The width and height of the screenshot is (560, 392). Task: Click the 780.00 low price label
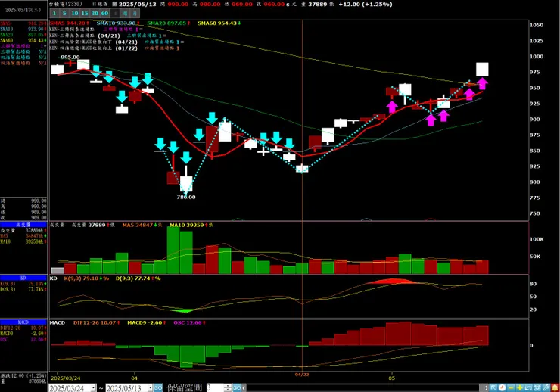coord(186,197)
